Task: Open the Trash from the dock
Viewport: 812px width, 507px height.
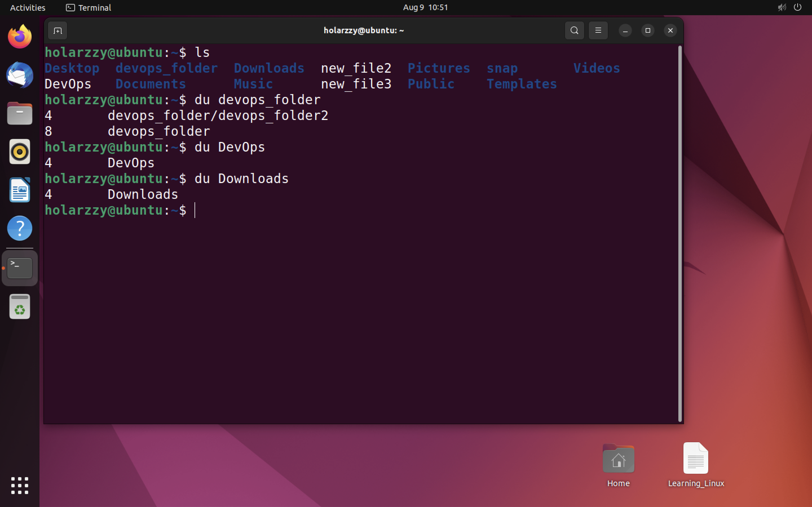Action: (x=19, y=306)
